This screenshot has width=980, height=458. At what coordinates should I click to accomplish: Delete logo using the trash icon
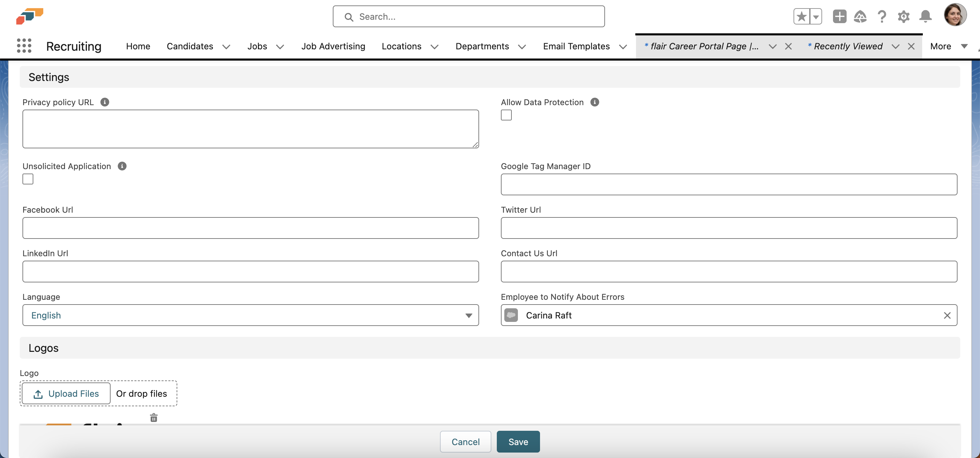pos(154,418)
